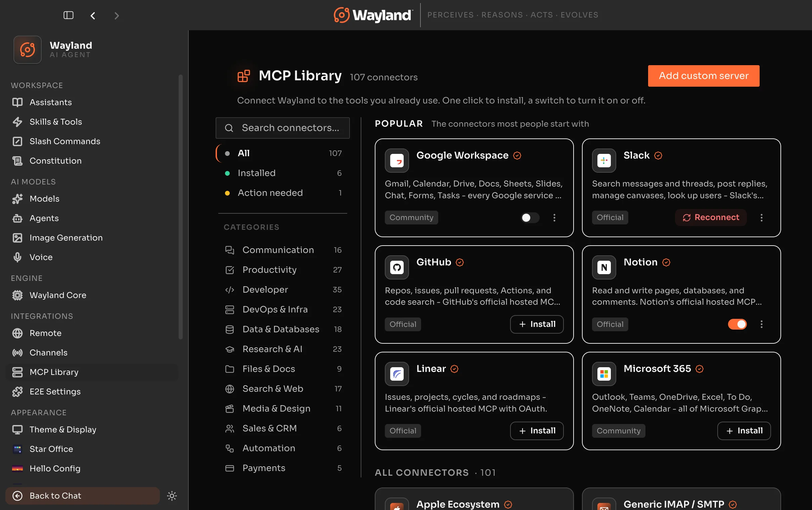812x510 pixels.
Task: Click the Media & Design icon
Action: [230, 409]
